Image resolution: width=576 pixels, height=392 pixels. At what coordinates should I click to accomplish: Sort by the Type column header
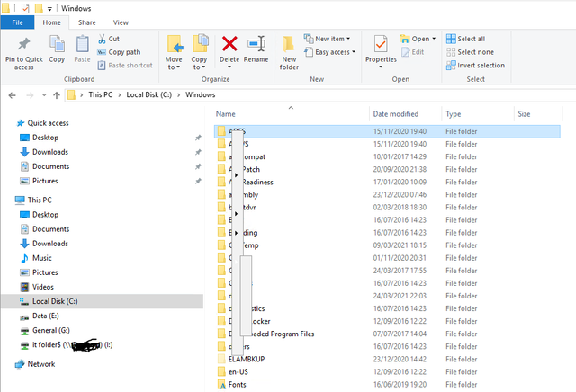tap(454, 114)
